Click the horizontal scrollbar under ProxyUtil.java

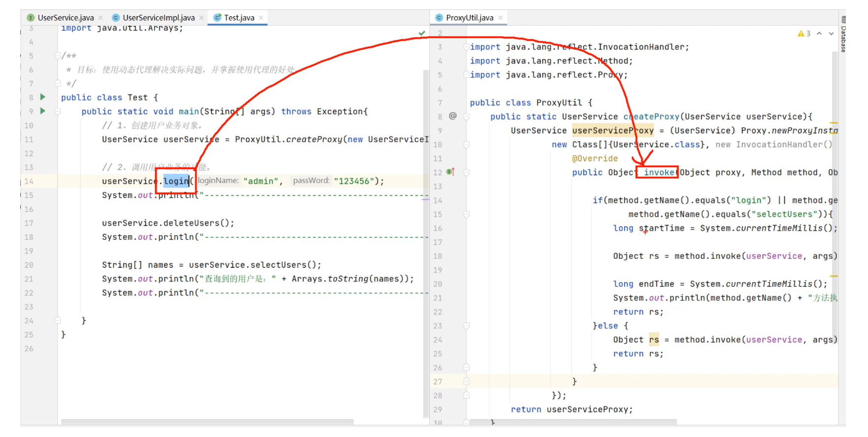[x=574, y=422]
